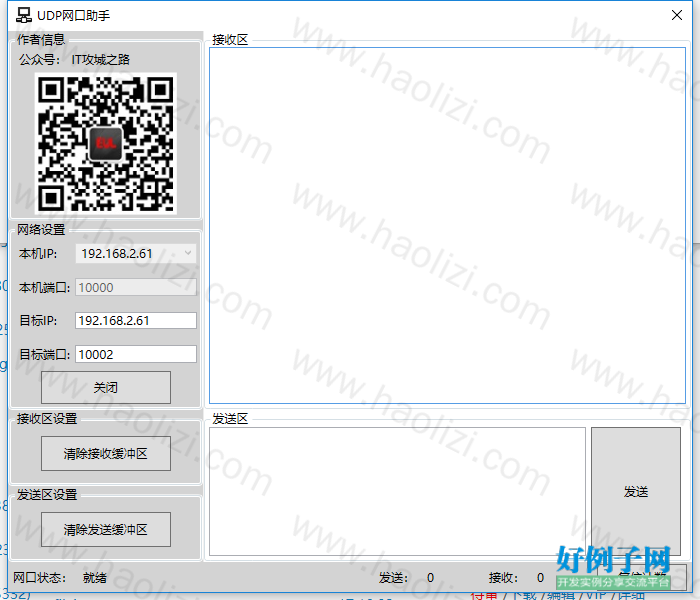Click the 本机端口 field showing 10000

coord(136,288)
